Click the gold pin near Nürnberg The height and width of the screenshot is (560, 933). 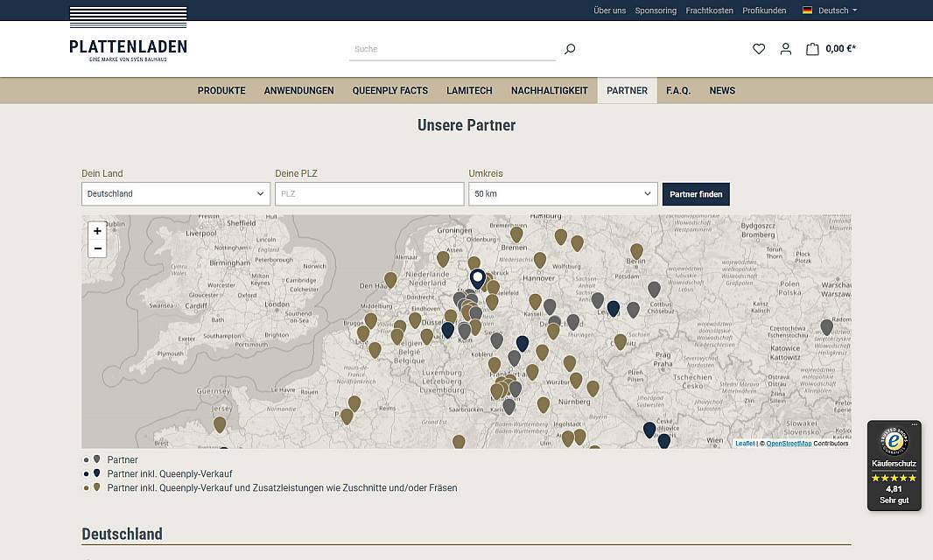pos(593,388)
